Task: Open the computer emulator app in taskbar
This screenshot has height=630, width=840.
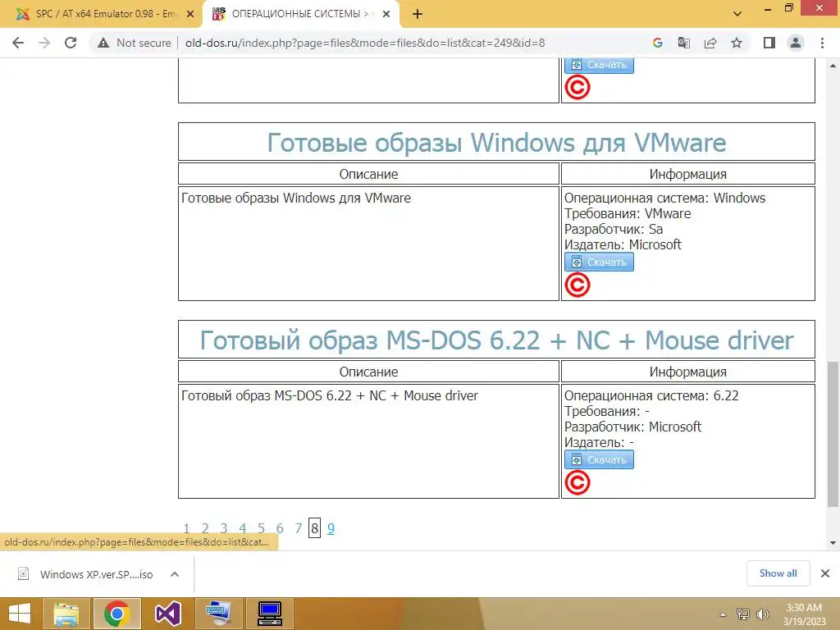Action: 269,614
